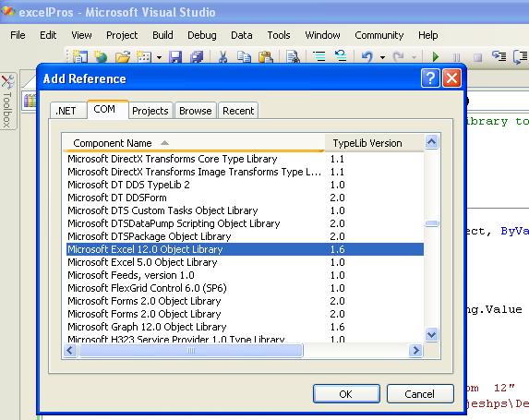Click the Uncomment lines icon
This screenshot has width=529, height=420.
coord(341,55)
